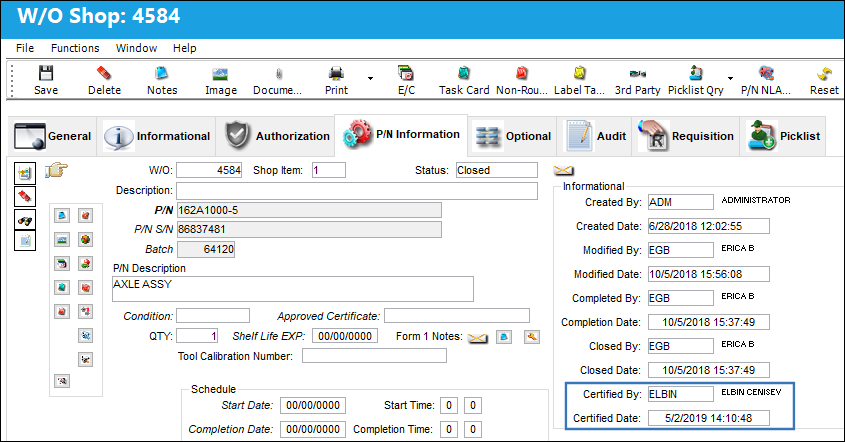Click the wrench icon beside Form 1 Notes

click(532, 337)
